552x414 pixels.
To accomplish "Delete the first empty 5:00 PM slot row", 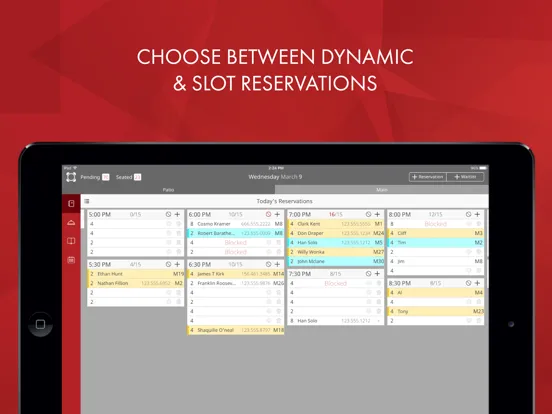I will 178,224.
